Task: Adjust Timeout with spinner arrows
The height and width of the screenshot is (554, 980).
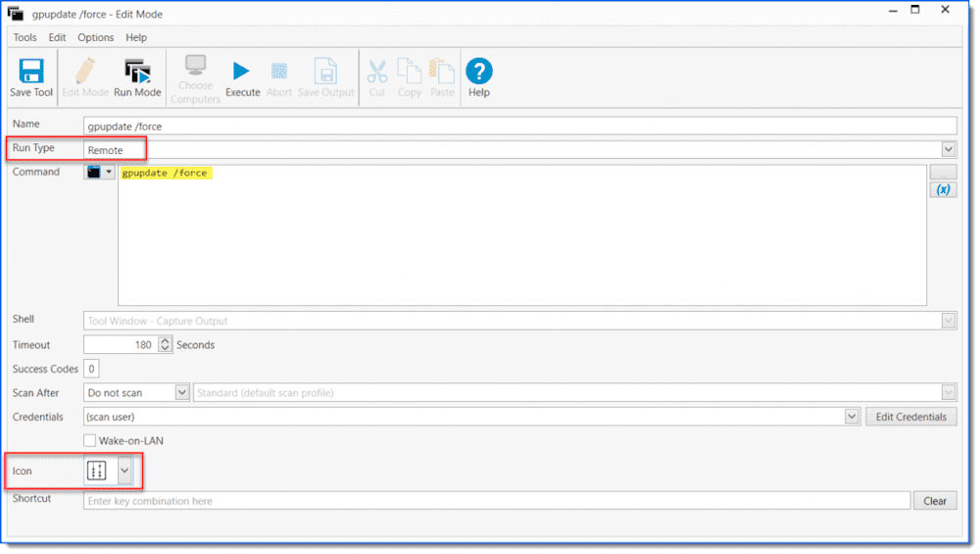Action: 165,344
